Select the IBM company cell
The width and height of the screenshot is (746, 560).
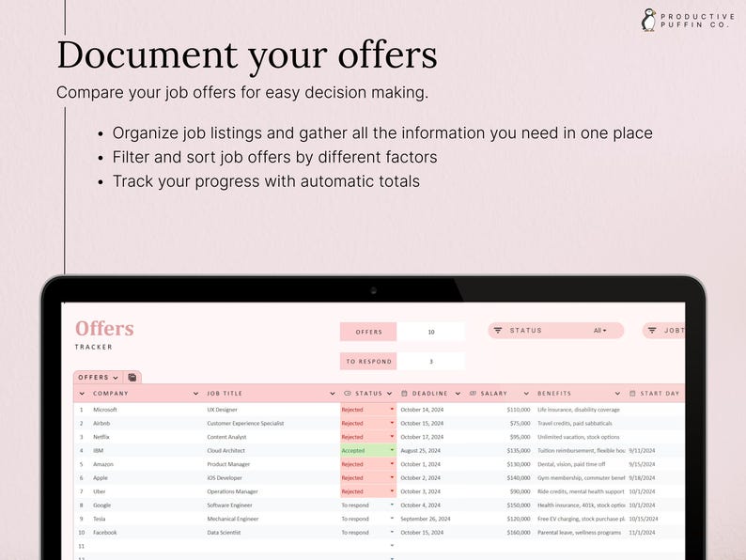(x=147, y=451)
